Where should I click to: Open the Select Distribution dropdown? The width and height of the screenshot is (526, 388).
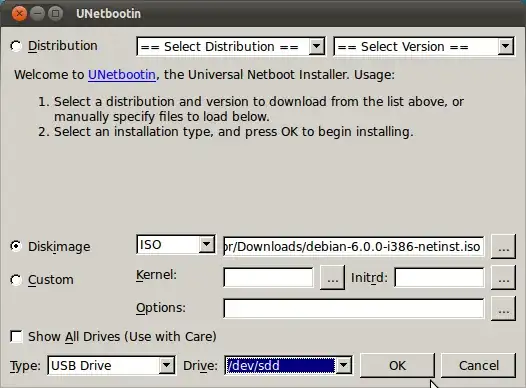pyautogui.click(x=231, y=46)
